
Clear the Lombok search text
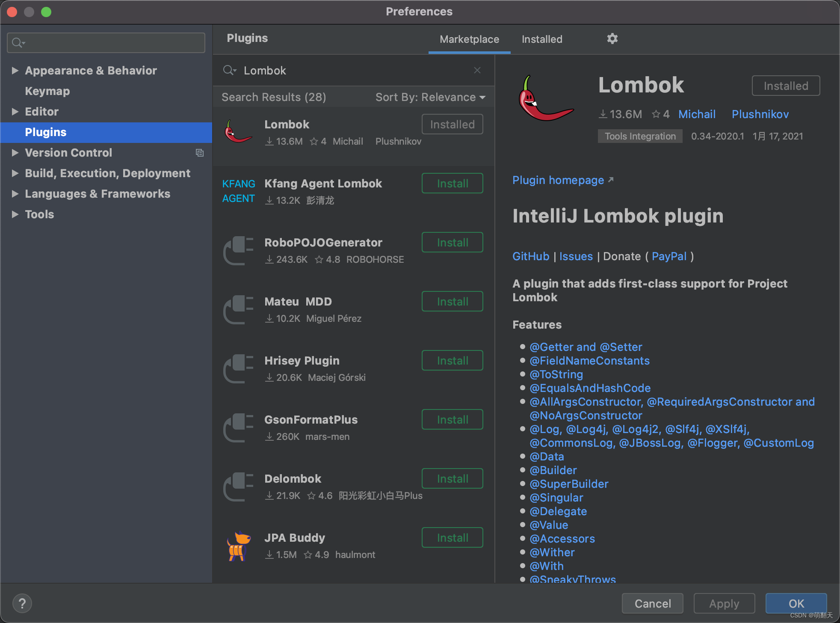pyautogui.click(x=477, y=70)
